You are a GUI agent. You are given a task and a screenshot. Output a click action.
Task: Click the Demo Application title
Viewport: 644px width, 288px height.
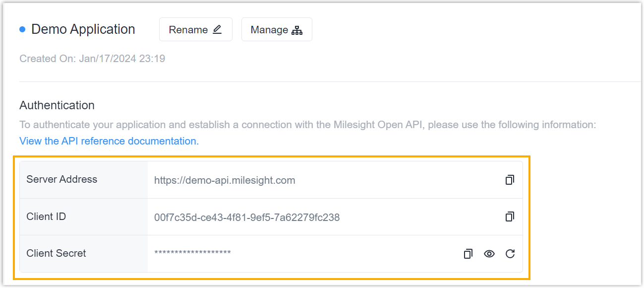click(83, 29)
